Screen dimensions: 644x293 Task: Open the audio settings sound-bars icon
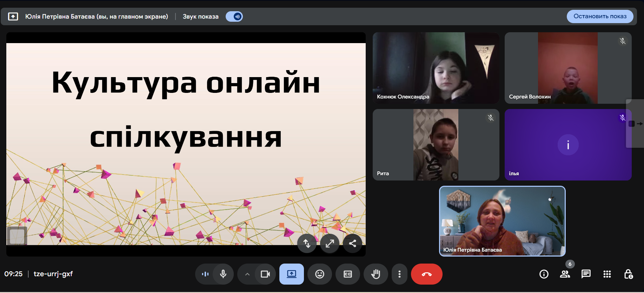click(x=205, y=274)
